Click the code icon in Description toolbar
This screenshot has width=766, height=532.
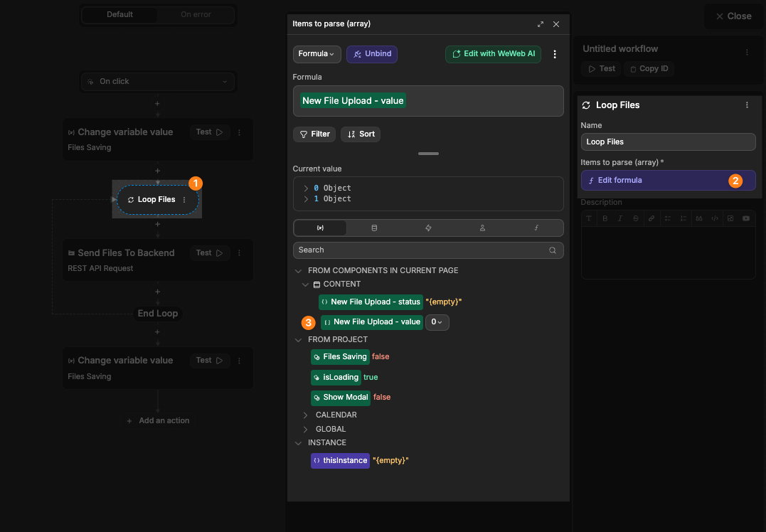point(715,218)
